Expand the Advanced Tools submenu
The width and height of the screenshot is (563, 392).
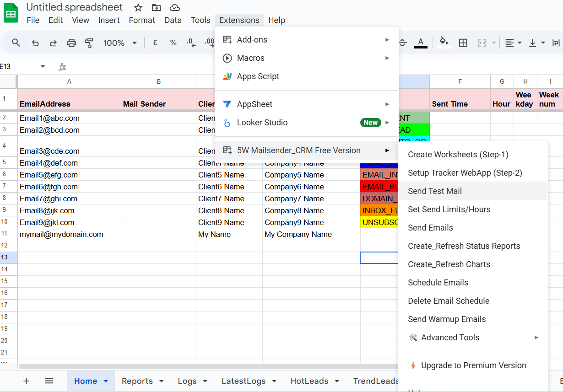[473, 338]
